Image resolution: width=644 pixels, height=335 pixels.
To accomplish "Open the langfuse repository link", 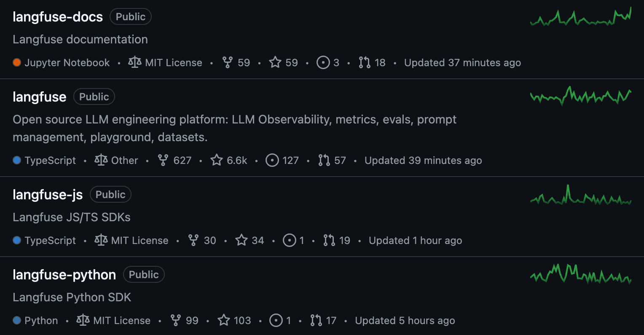I will click(40, 97).
